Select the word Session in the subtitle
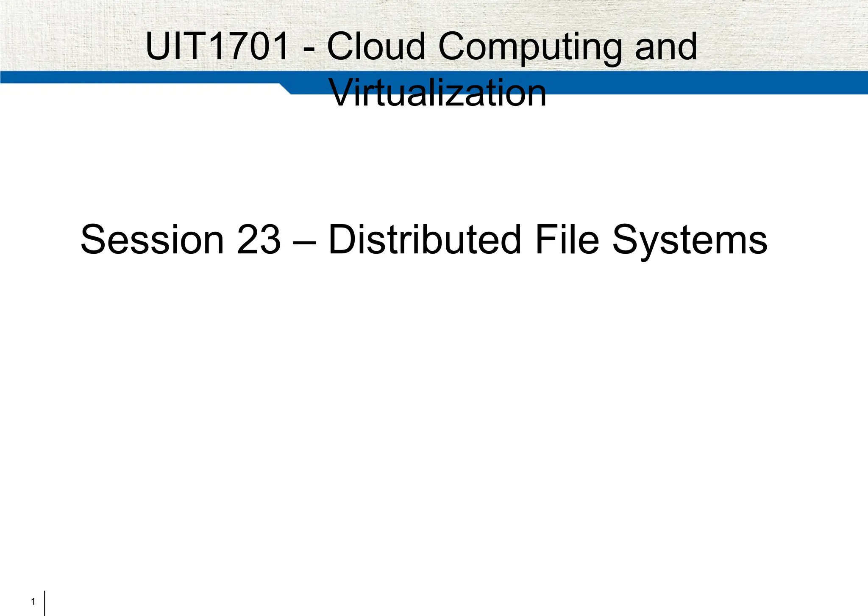This screenshot has height=616, width=868. [152, 240]
